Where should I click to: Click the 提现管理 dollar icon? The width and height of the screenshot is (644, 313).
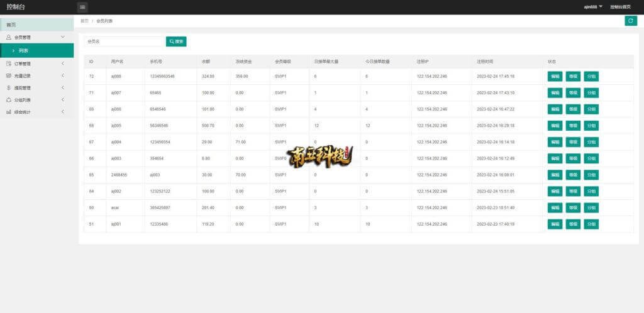(9, 88)
